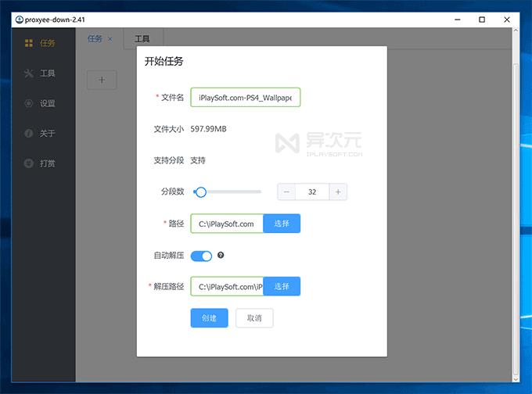532x394 pixels.
Task: Click 选择 next to 路径 field
Action: [282, 224]
